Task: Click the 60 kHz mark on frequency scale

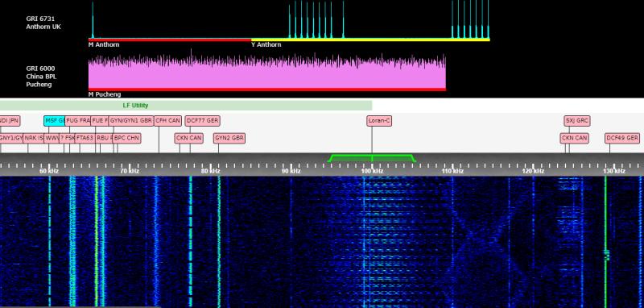Action: click(49, 171)
